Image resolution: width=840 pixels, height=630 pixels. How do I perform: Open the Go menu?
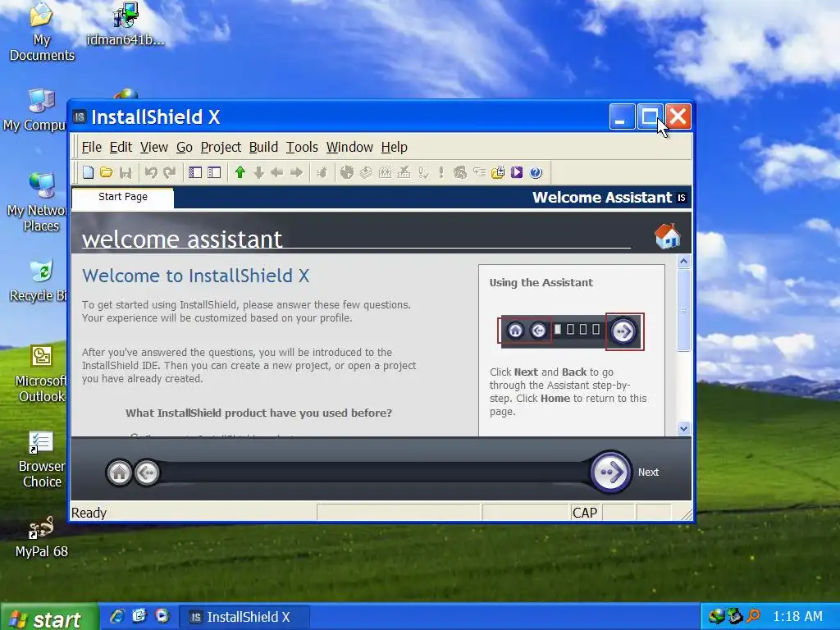(x=185, y=148)
